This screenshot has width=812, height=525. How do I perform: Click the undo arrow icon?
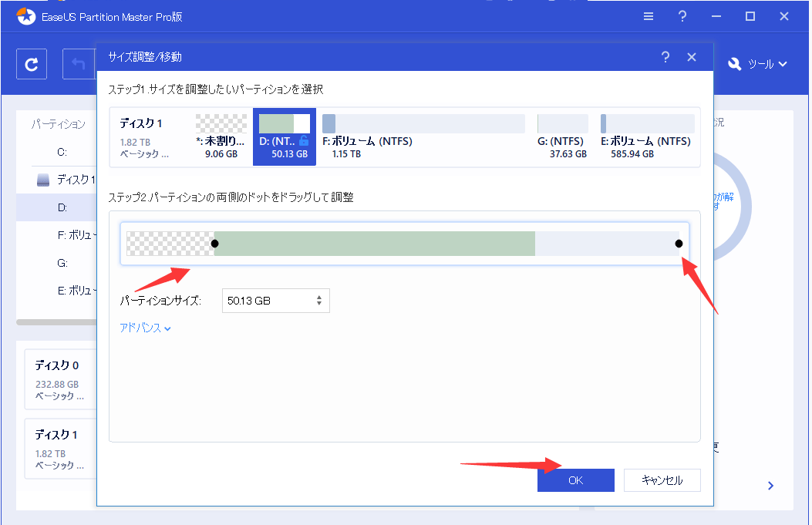coord(80,63)
